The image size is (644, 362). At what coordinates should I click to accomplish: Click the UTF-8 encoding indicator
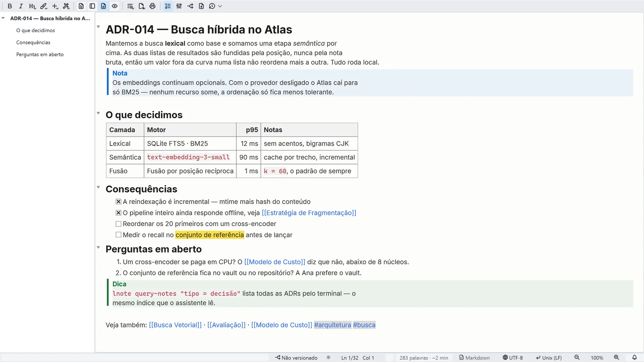click(x=513, y=358)
